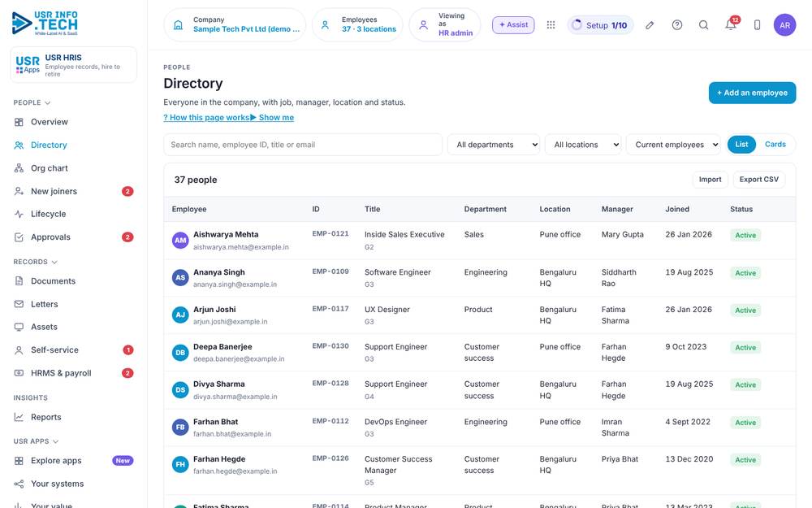Open the Viewing as HR admin selector
The height and width of the screenshot is (508, 812).
tap(445, 25)
